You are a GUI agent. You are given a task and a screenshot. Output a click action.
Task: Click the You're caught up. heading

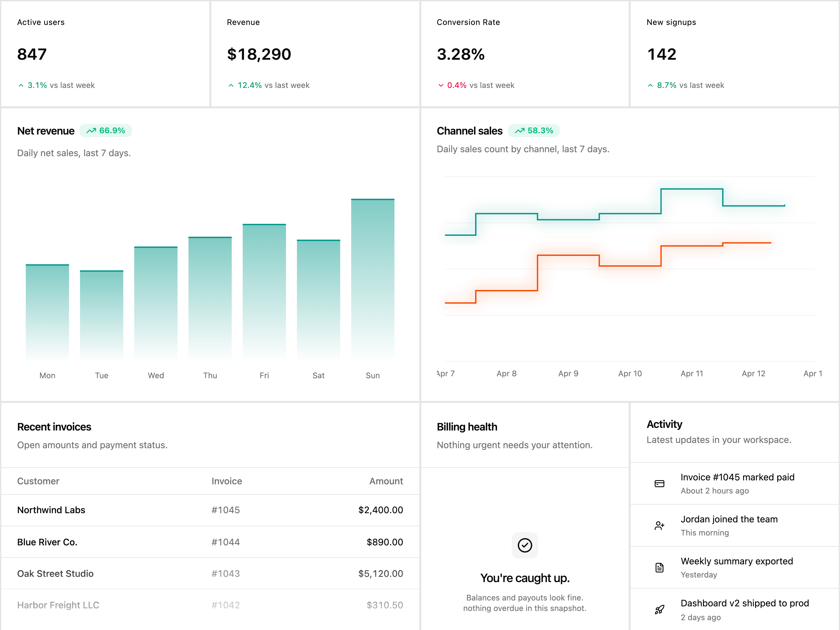pyautogui.click(x=525, y=578)
